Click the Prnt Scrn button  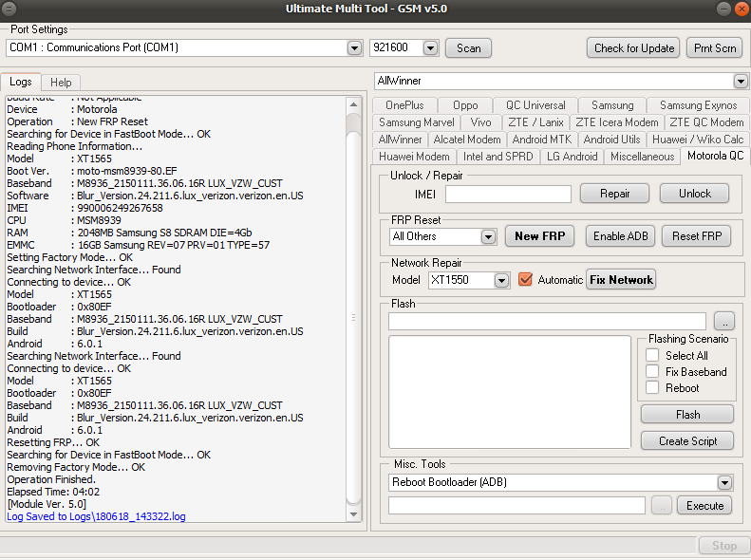pos(715,48)
